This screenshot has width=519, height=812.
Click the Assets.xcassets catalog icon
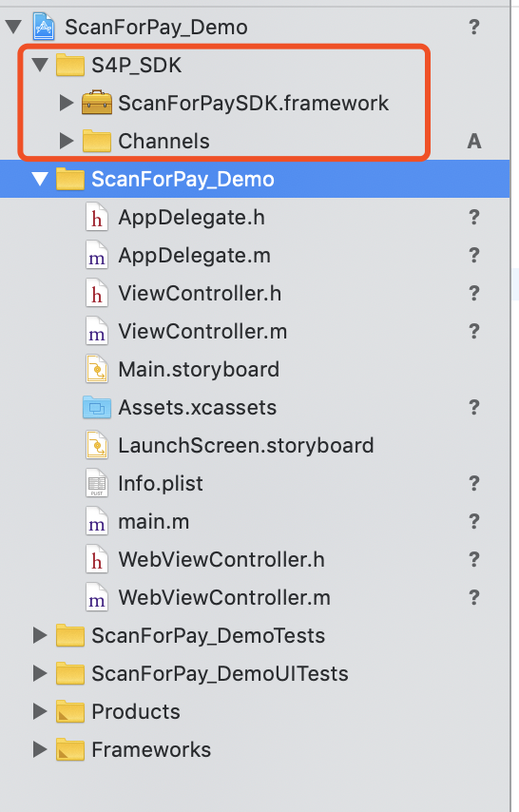click(x=97, y=408)
